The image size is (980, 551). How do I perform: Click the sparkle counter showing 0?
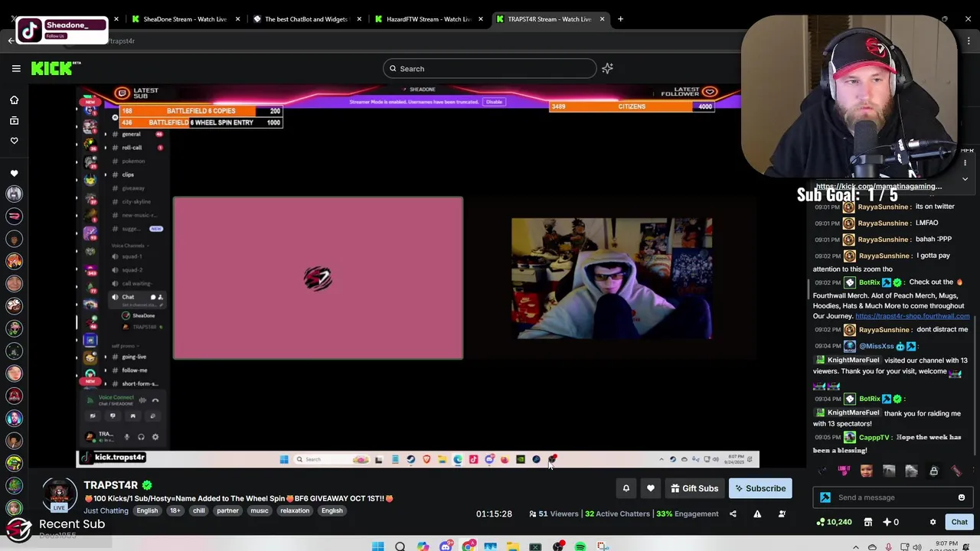[890, 522]
